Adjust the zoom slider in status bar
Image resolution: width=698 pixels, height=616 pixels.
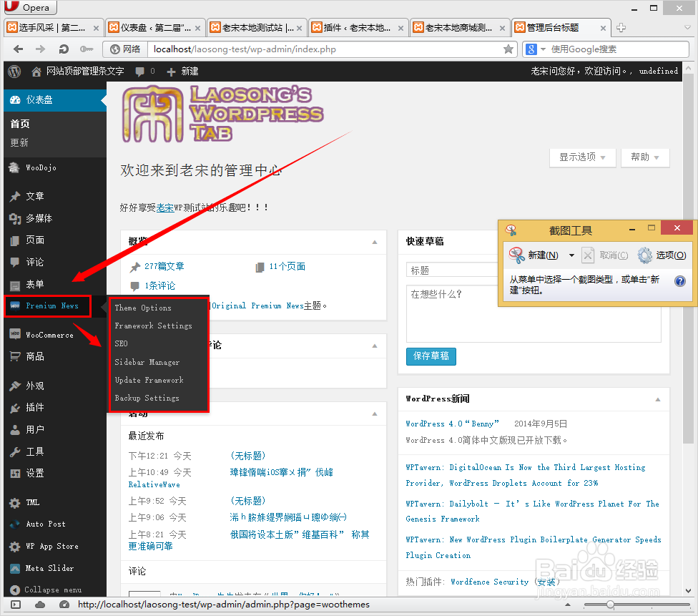[610, 605]
